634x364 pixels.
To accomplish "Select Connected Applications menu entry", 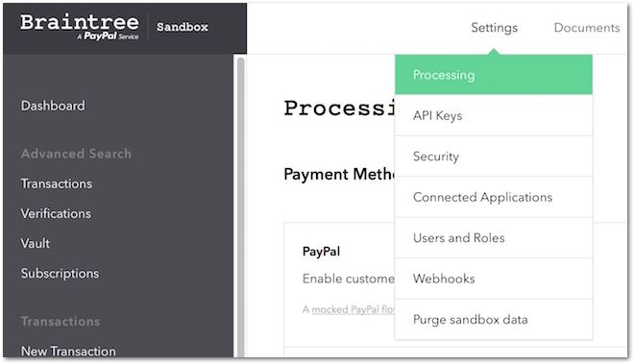I will coord(494,198).
